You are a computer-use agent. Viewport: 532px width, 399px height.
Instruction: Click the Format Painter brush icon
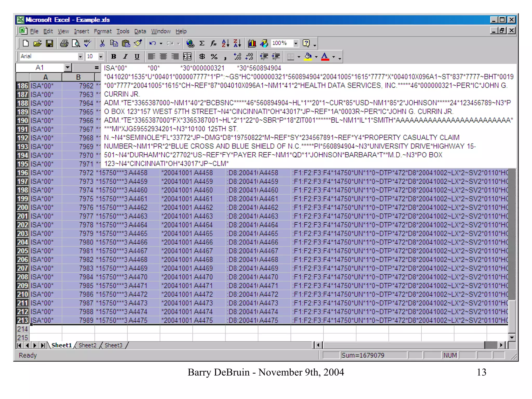tap(138, 43)
